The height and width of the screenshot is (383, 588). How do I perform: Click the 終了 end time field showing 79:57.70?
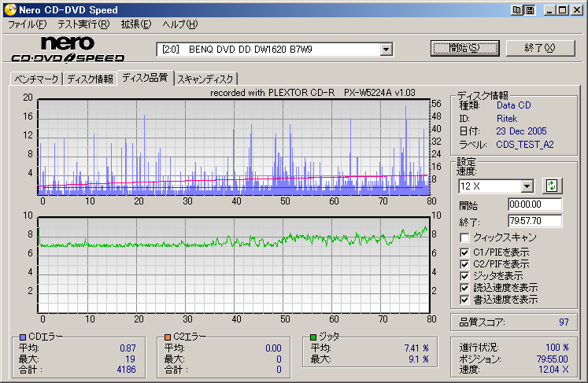click(x=534, y=221)
